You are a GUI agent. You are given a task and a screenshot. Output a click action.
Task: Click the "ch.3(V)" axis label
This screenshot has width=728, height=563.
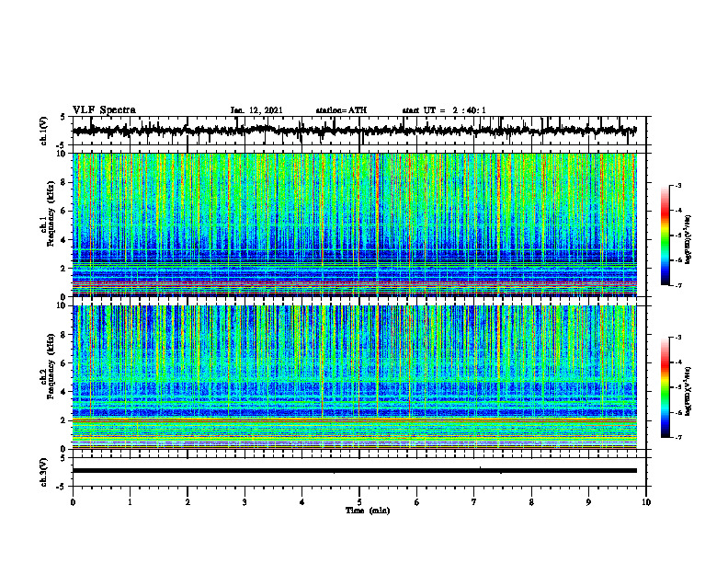[43, 472]
